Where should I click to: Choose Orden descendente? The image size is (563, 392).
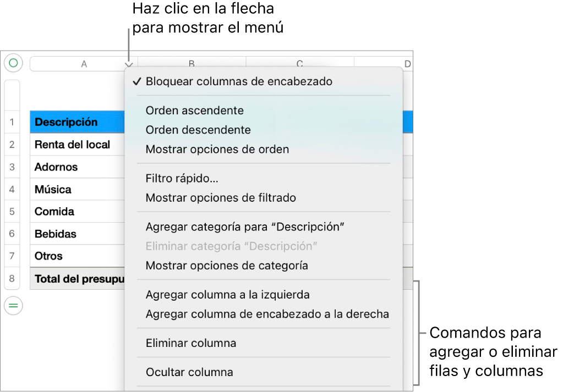tap(264, 130)
